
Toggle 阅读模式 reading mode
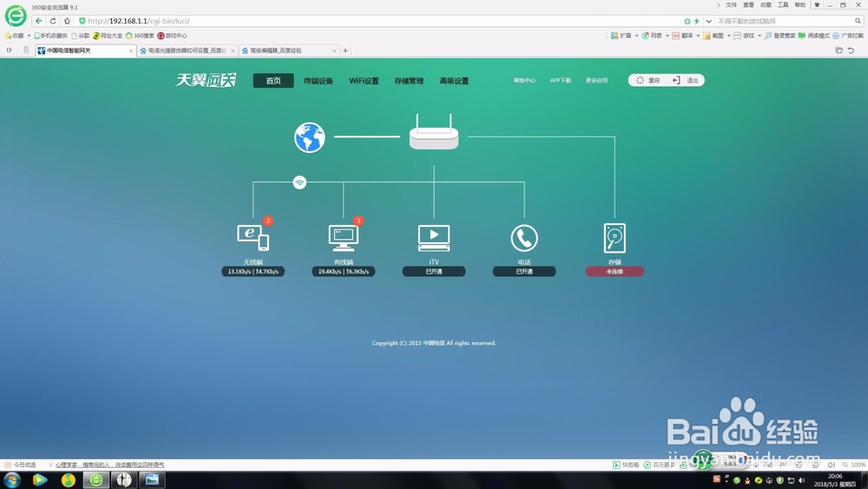pos(814,36)
